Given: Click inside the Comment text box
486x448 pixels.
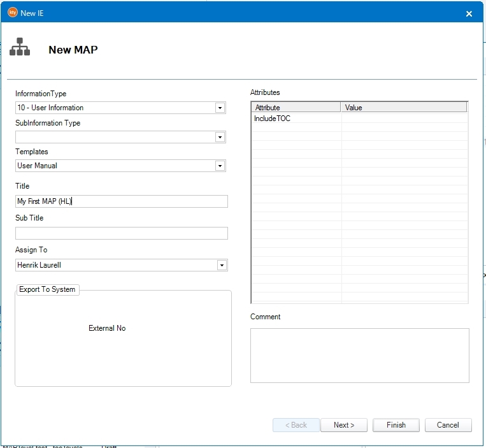Looking at the screenshot, I should point(359,355).
